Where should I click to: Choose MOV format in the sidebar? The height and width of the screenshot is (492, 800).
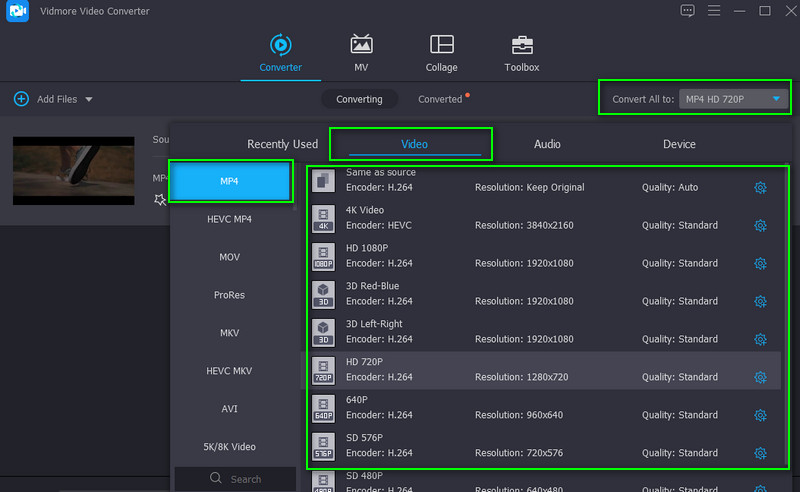tap(230, 257)
